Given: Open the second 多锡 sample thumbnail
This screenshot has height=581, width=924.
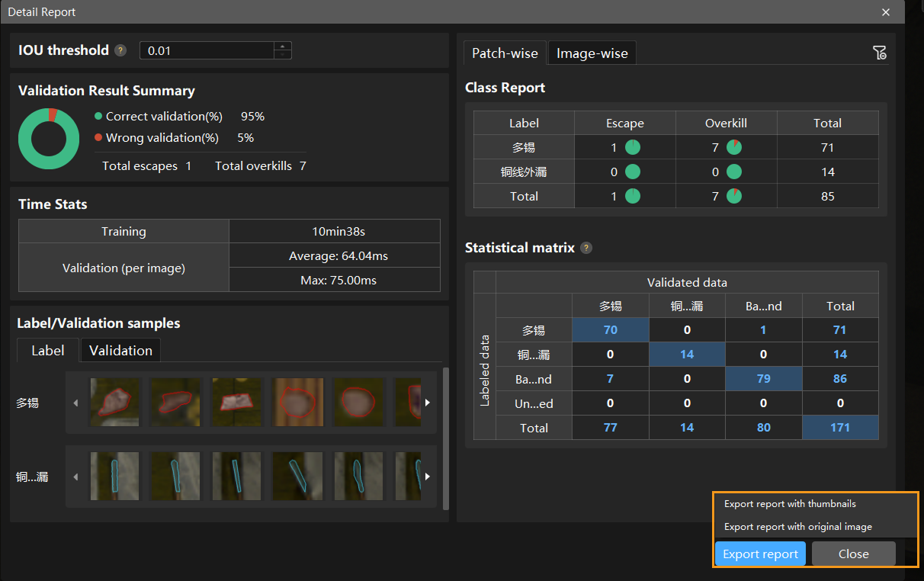Looking at the screenshot, I should coord(176,403).
